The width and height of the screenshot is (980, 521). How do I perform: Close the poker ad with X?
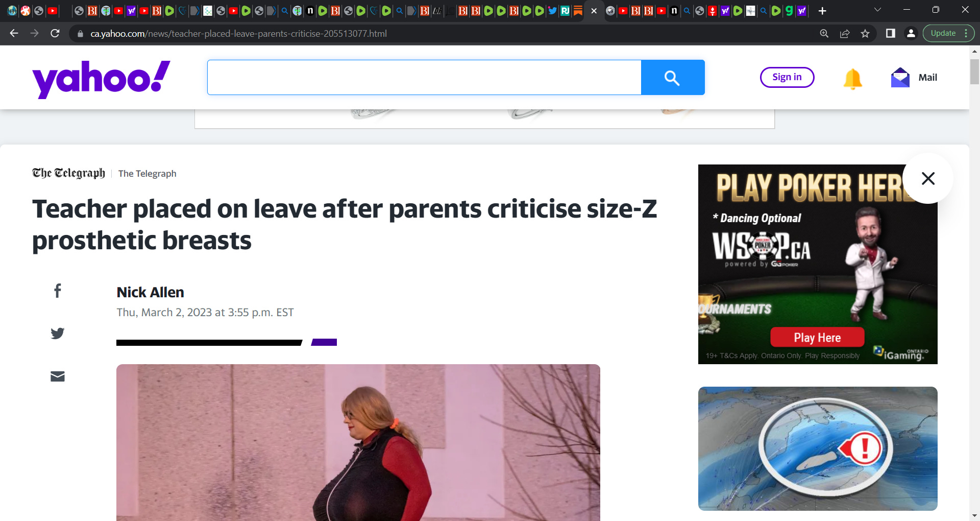coord(928,178)
